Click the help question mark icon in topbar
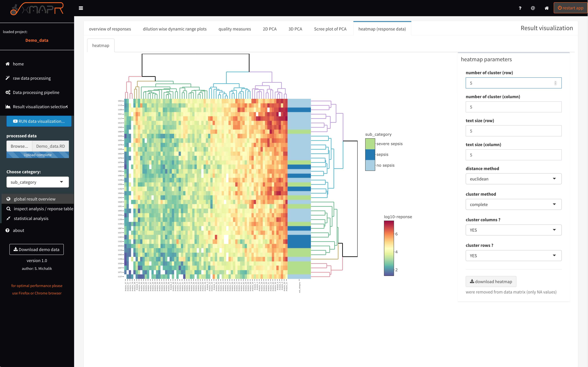This screenshot has width=588, height=367. (x=520, y=8)
